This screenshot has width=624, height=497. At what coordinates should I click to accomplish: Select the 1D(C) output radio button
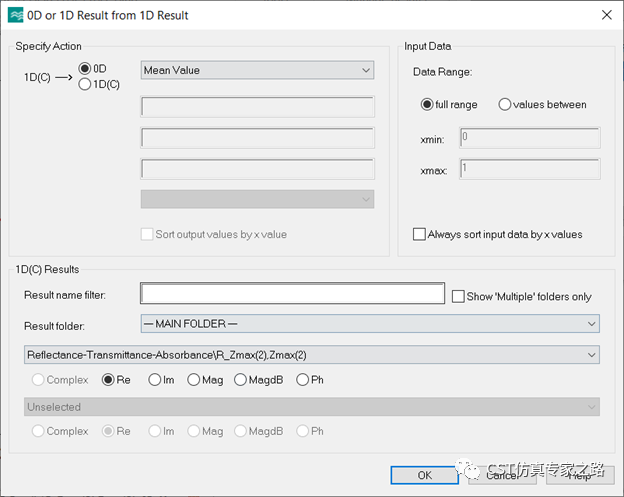click(85, 84)
